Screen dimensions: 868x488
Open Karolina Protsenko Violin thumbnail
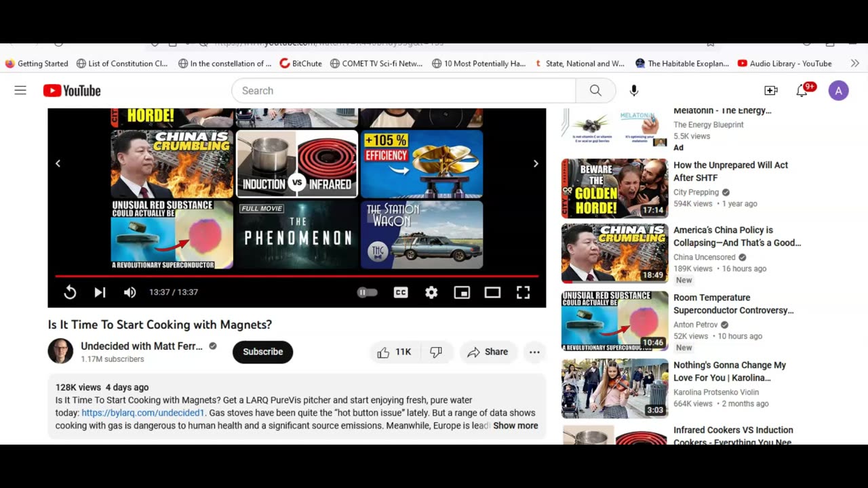coord(614,388)
